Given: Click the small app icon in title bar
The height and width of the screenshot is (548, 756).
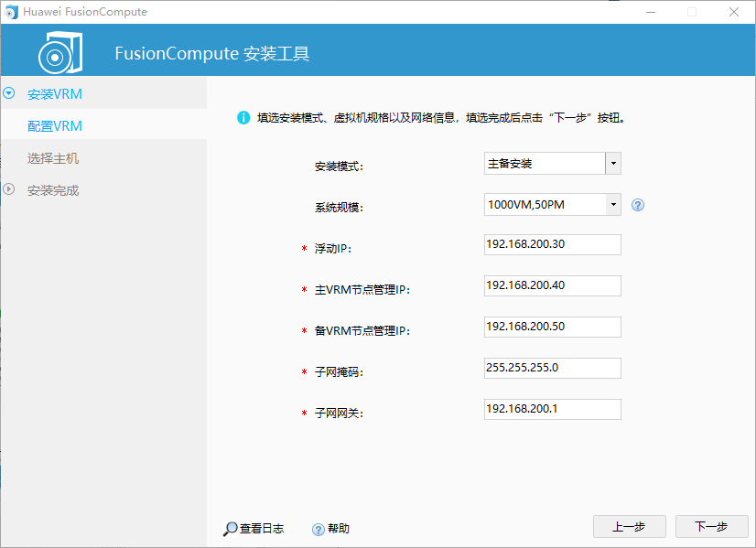Looking at the screenshot, I should (x=11, y=12).
